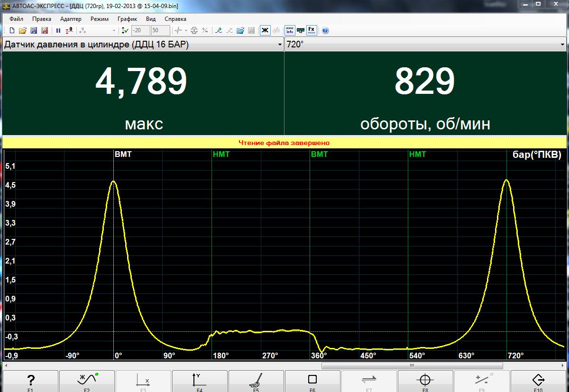
Task: Click the blue help question mark icon
Action: coord(325,30)
